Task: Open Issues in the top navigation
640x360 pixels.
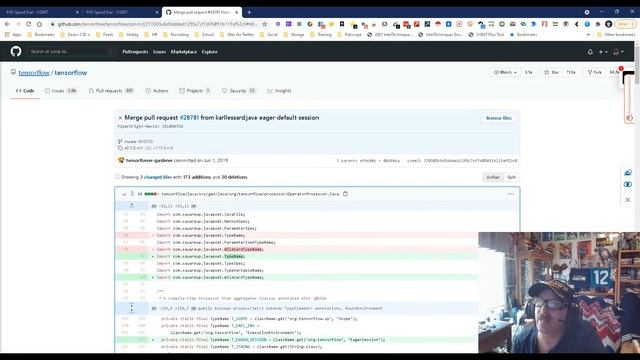Action: click(x=159, y=52)
